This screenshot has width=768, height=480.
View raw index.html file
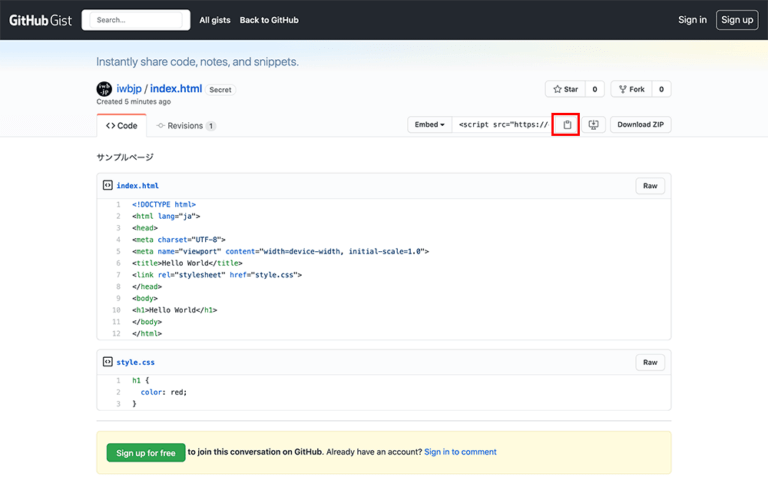(x=650, y=186)
